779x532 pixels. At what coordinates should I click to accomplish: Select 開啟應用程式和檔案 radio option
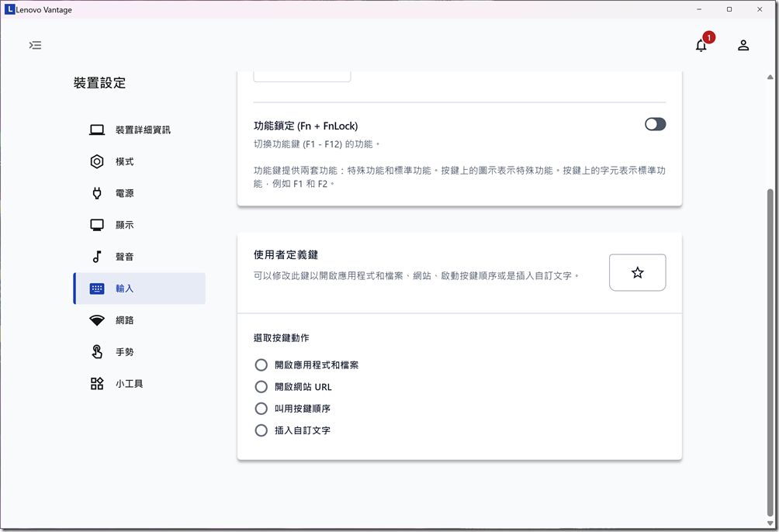[261, 364]
